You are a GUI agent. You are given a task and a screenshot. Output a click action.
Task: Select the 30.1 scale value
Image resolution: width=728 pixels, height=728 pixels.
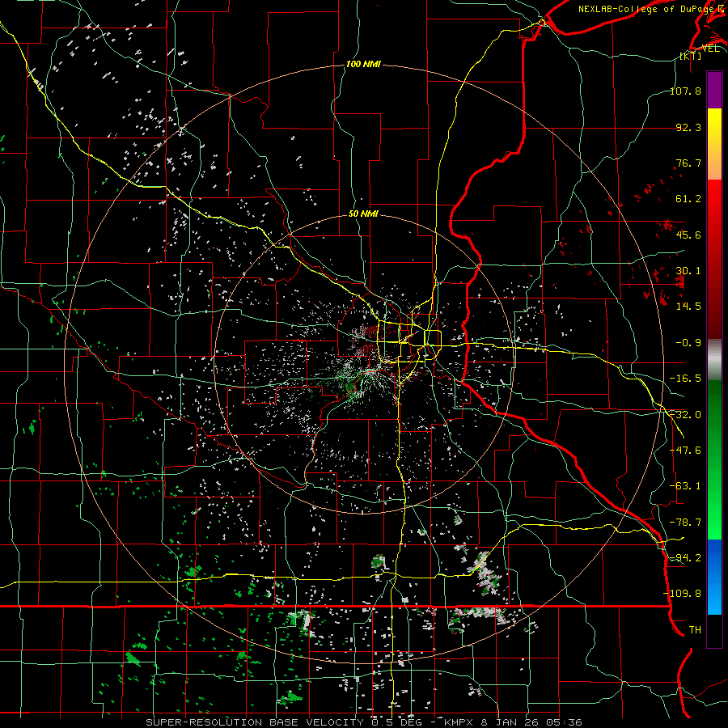[x=688, y=271]
